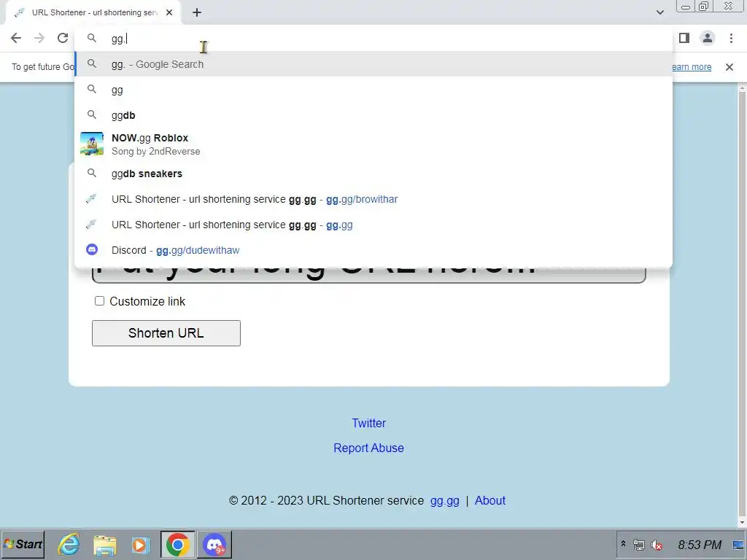The width and height of the screenshot is (747, 560).
Task: Select the NOW.gg Roblox song suggestion
Action: (x=373, y=144)
